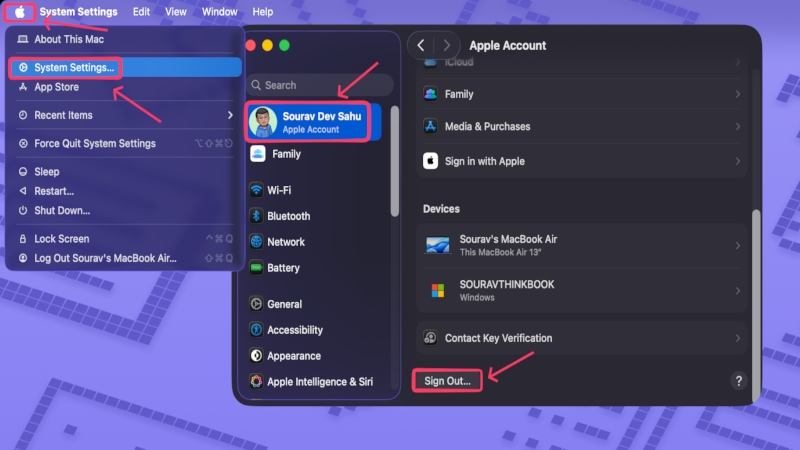The image size is (800, 450).
Task: Select Sourav Dev Sahu Apple Account row
Action: [x=314, y=122]
